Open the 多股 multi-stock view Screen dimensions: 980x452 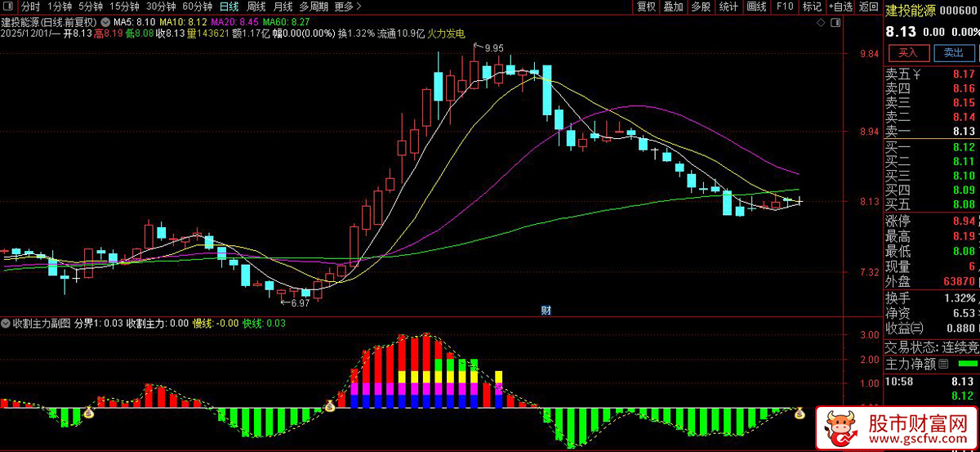[x=701, y=7]
